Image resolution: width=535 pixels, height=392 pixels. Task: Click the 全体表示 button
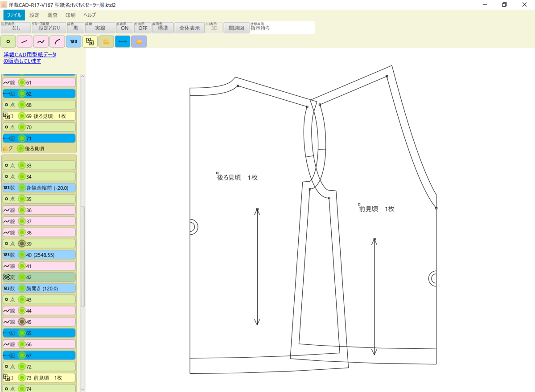point(189,28)
